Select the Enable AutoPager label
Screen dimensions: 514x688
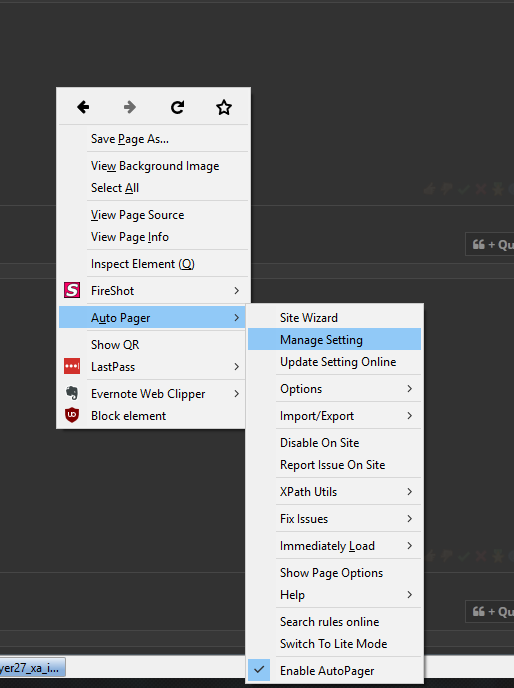[x=327, y=670]
